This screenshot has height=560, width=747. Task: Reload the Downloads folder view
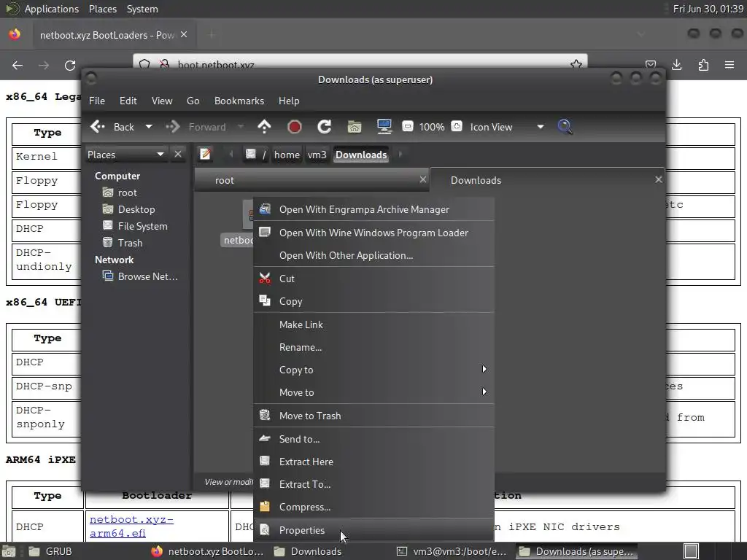click(x=325, y=127)
